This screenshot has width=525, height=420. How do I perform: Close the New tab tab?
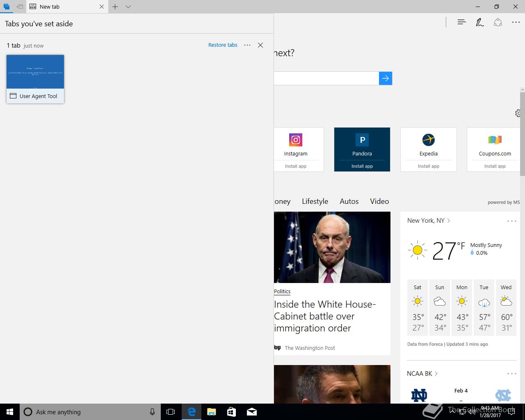click(102, 7)
